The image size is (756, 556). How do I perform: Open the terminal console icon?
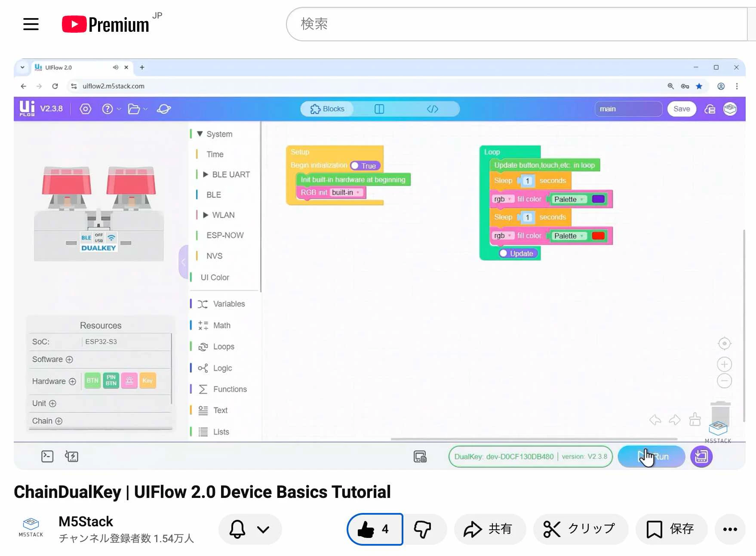(47, 456)
